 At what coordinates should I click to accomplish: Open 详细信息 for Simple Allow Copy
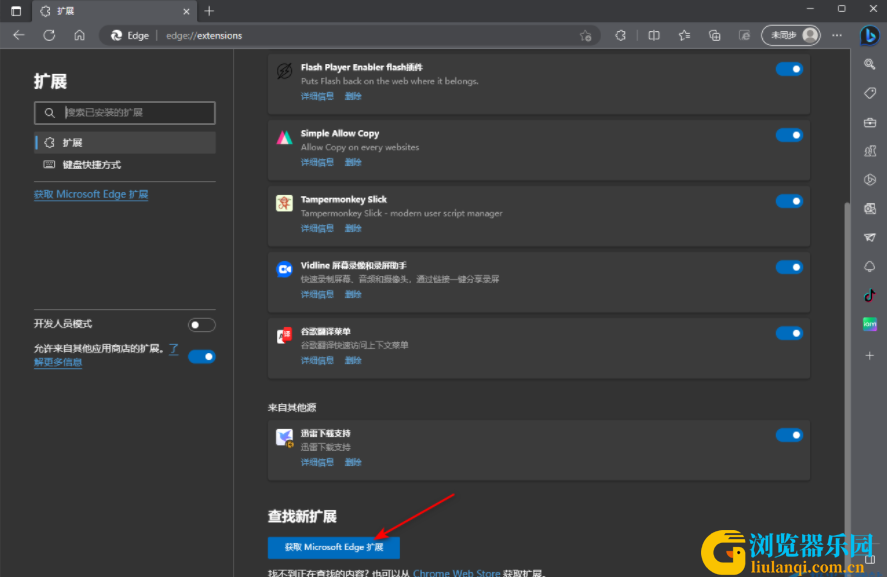317,162
